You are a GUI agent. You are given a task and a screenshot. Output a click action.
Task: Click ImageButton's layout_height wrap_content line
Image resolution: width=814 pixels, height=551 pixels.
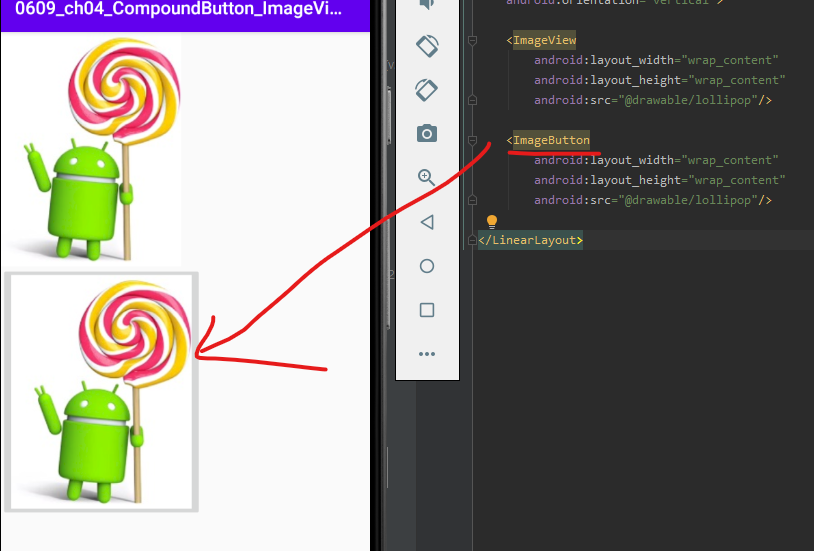(660, 180)
